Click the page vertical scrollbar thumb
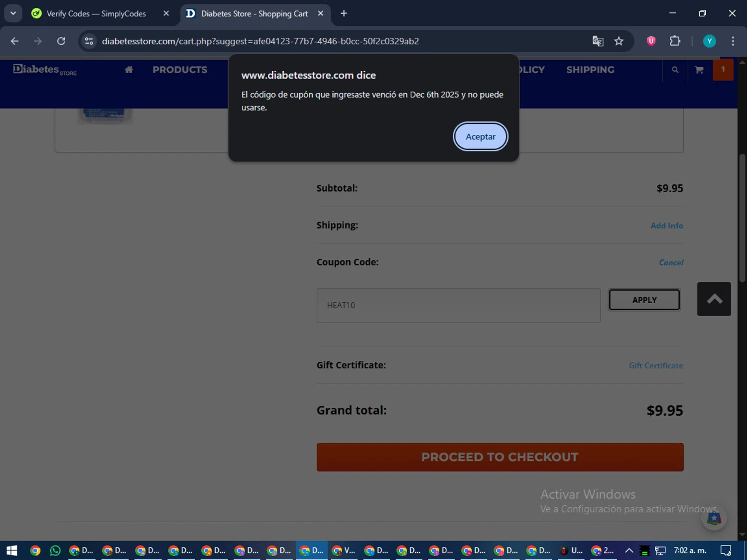 [x=742, y=218]
